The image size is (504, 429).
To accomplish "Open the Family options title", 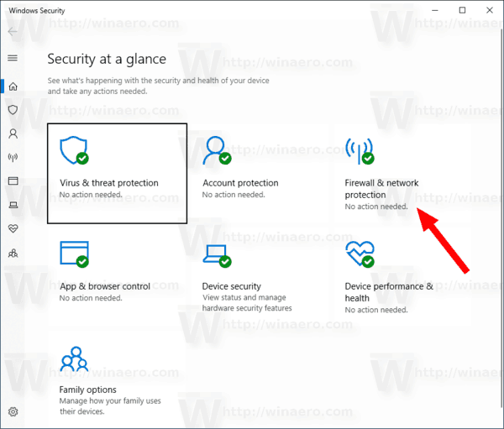I will click(x=87, y=390).
